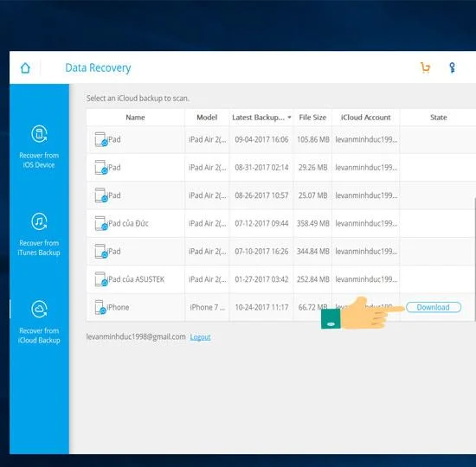Select Recover from iTunes Backup icon
This screenshot has width=476, height=467.
coord(39,221)
